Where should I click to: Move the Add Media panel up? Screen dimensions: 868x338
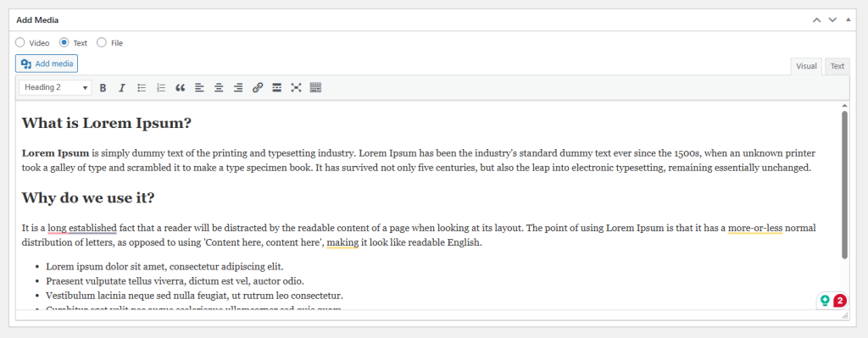(816, 20)
